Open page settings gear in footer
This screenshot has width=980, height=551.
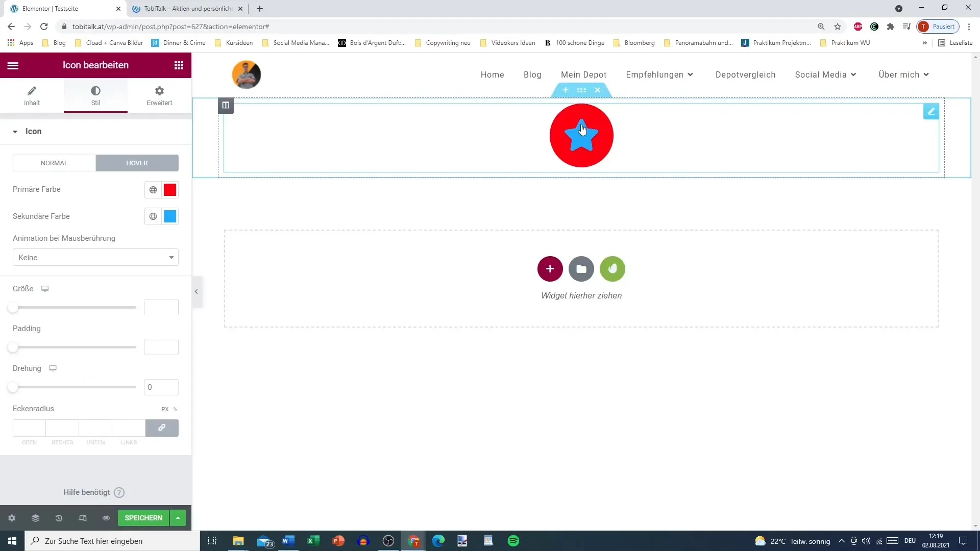tap(12, 518)
